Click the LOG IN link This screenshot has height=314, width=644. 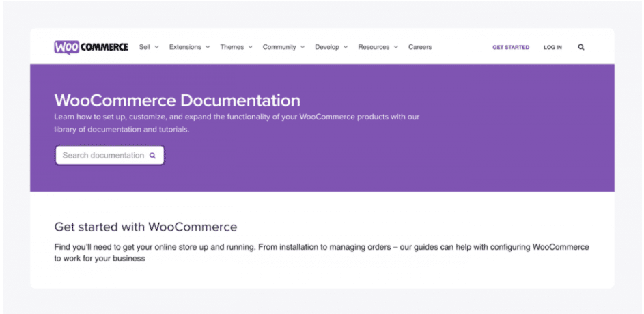pyautogui.click(x=552, y=48)
